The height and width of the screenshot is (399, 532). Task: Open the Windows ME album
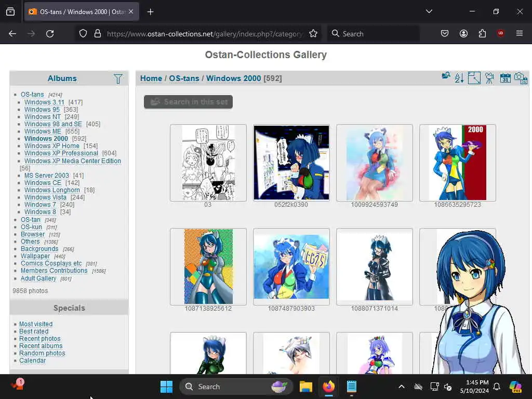(43, 131)
